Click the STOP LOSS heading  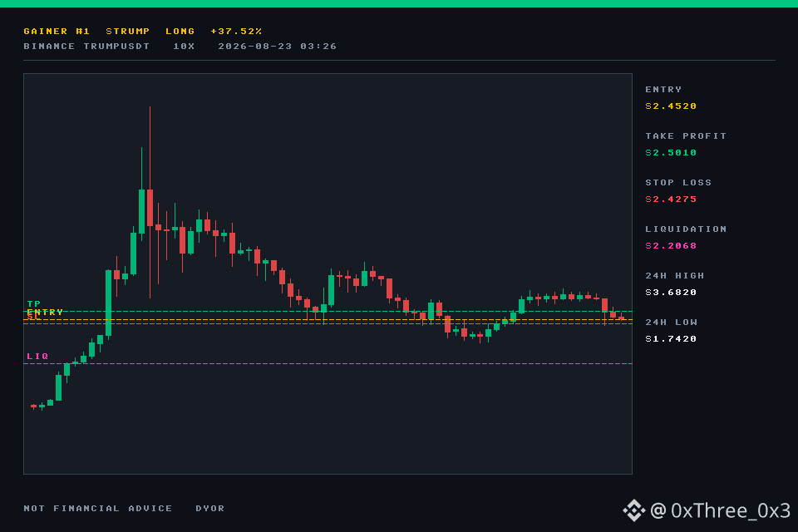(x=678, y=183)
